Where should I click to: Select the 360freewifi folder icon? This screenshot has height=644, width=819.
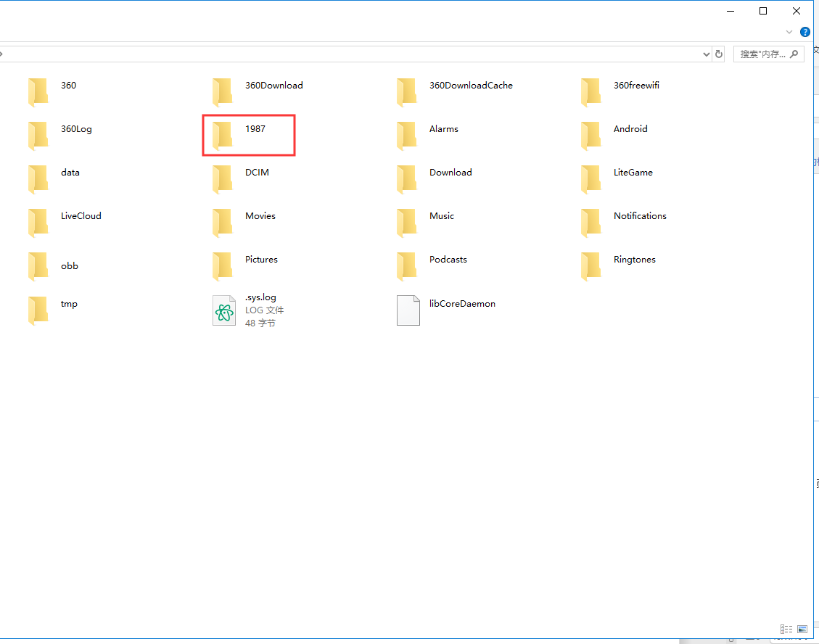coord(591,92)
